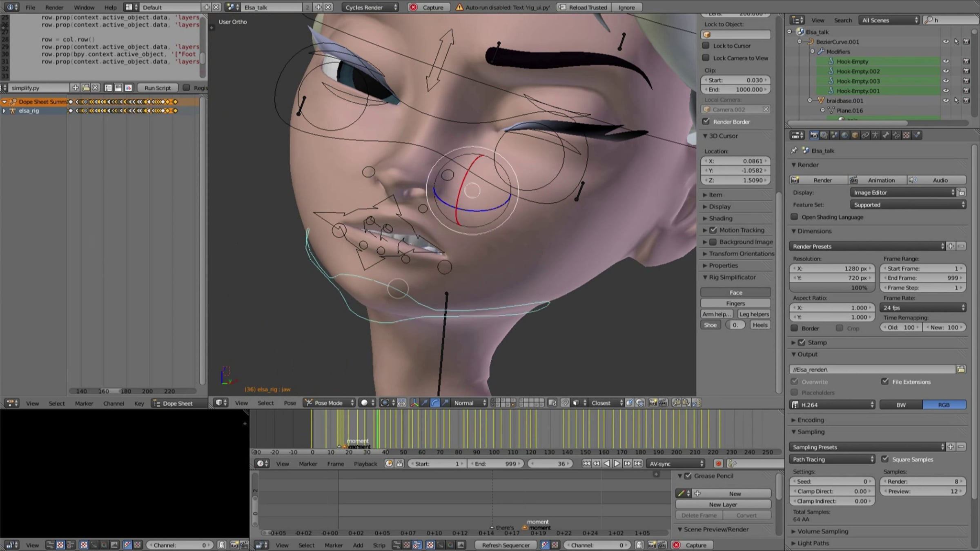Browse the output folder for //Elsa_render\
Image resolution: width=980 pixels, height=551 pixels.
tap(961, 369)
